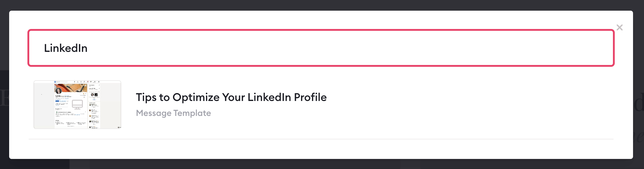
Task: Click the divider line below the search result
Action: click(x=321, y=139)
